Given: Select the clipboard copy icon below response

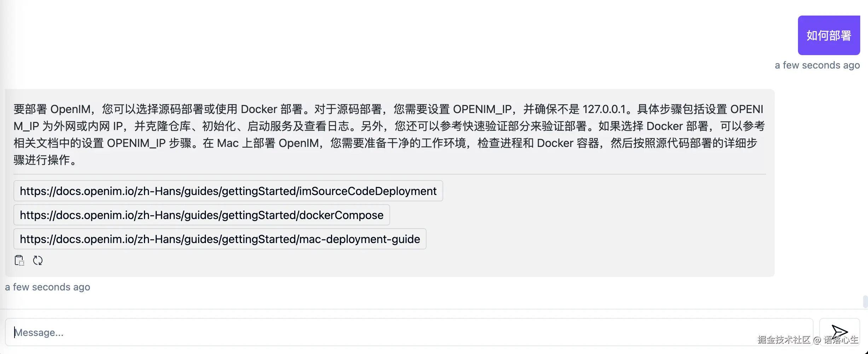Looking at the screenshot, I should point(19,260).
